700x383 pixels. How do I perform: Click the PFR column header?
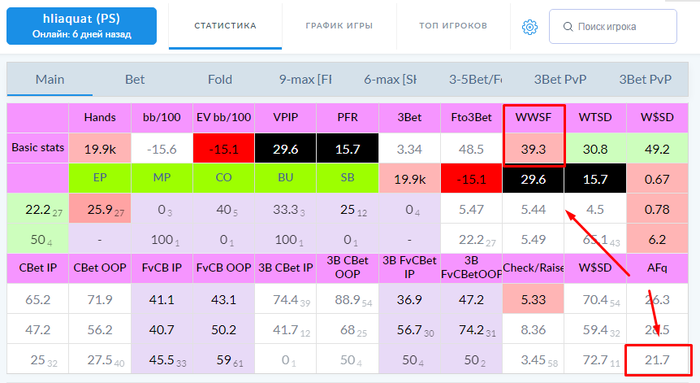347,118
